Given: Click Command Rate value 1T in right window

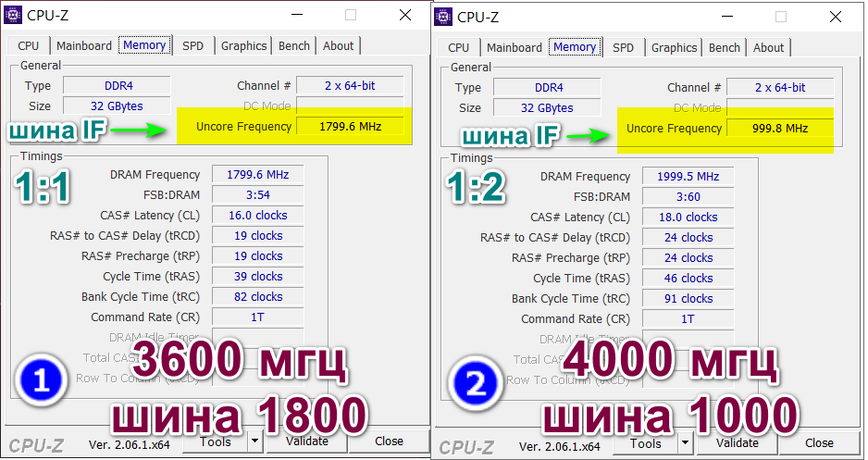Looking at the screenshot, I should click(x=688, y=318).
